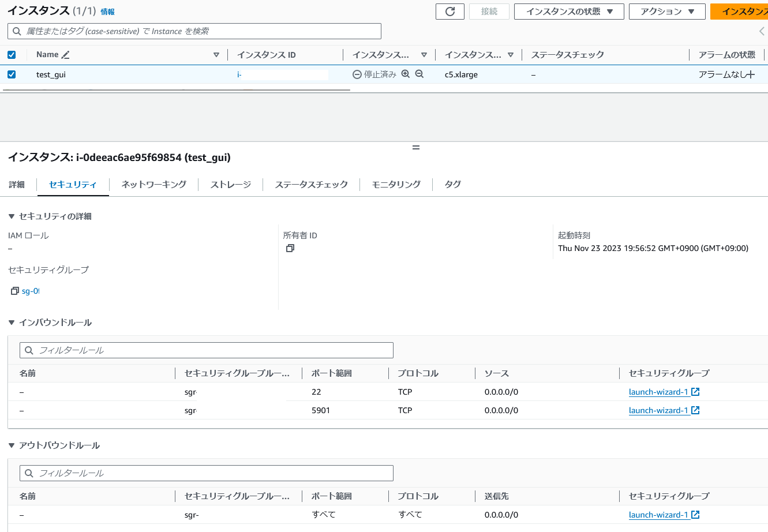Click the outbound すべて port range cell
The image size is (768, 532).
coord(324,515)
